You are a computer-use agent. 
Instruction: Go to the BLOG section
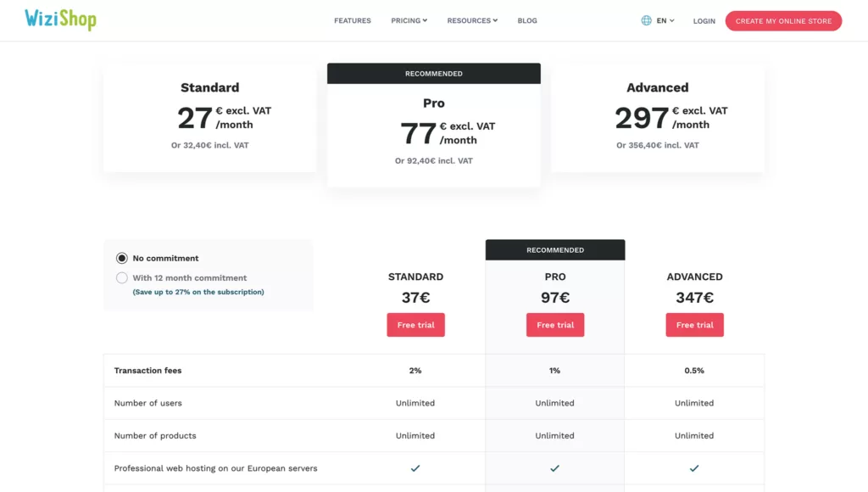pyautogui.click(x=527, y=20)
